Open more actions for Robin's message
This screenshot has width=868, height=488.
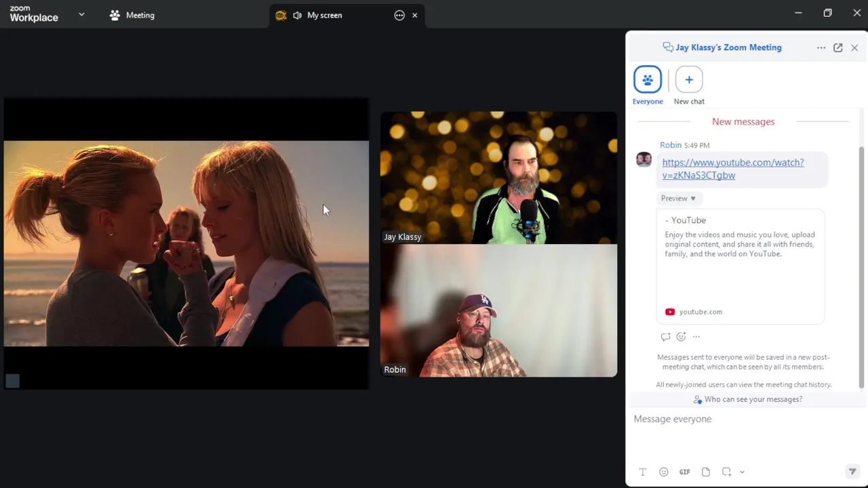(696, 337)
